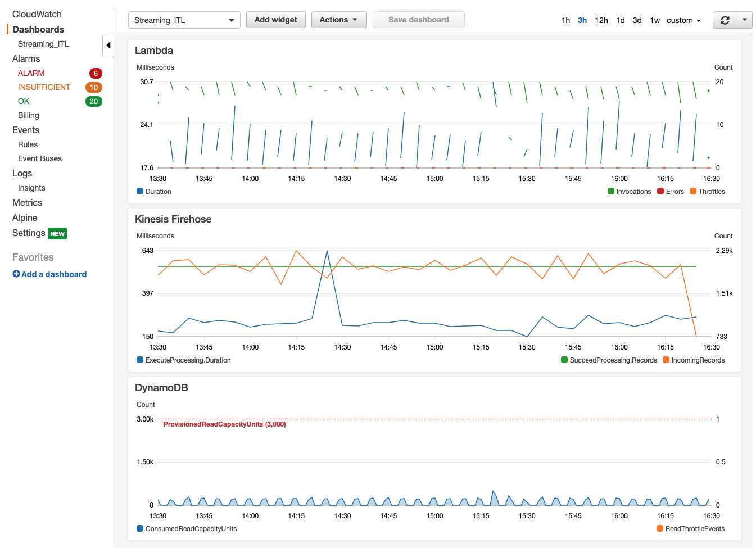Toggle the ReadThrottleEvents legend swatch

660,528
